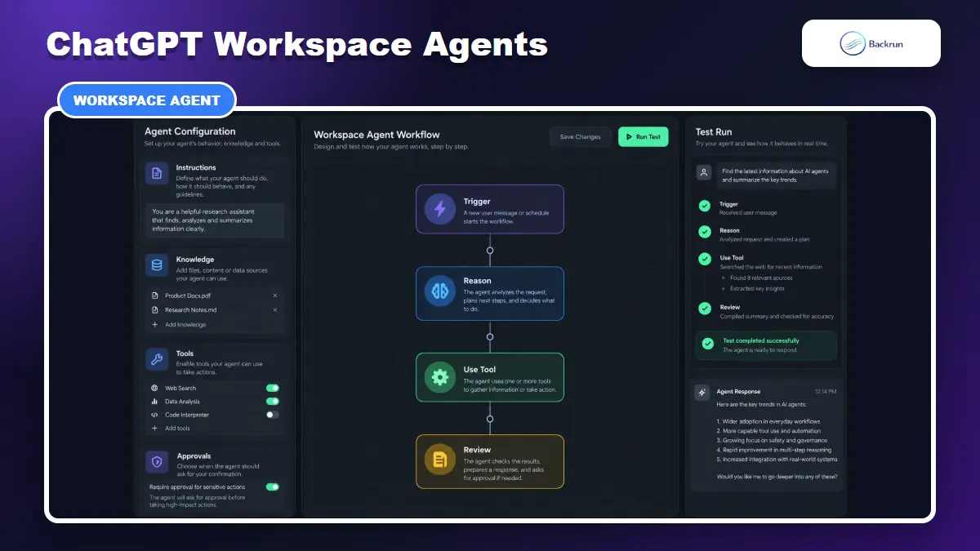The image size is (980, 551).
Task: Click 'Extracted key insights' sub-step
Action: (x=756, y=289)
